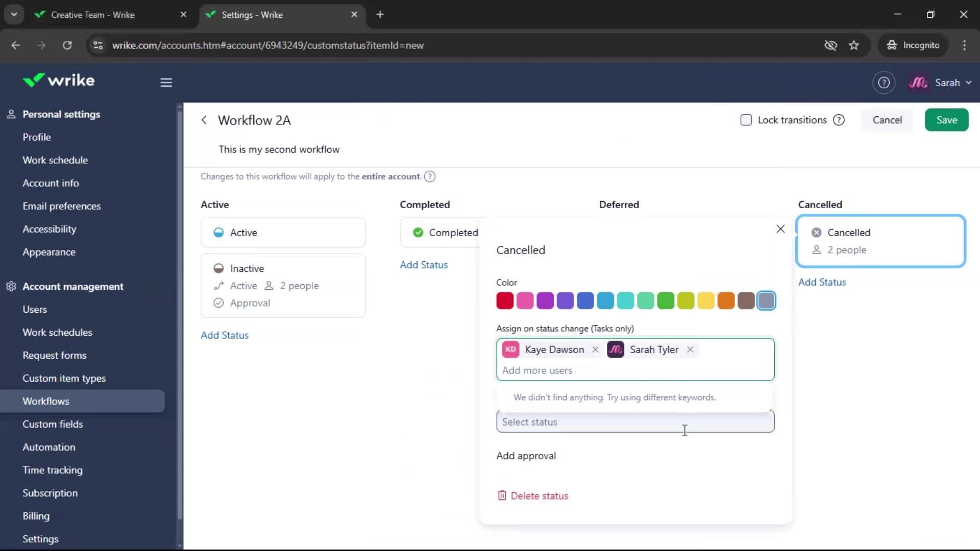Edit the Workflow 2A title
The height and width of the screenshot is (551, 980).
coord(254,120)
